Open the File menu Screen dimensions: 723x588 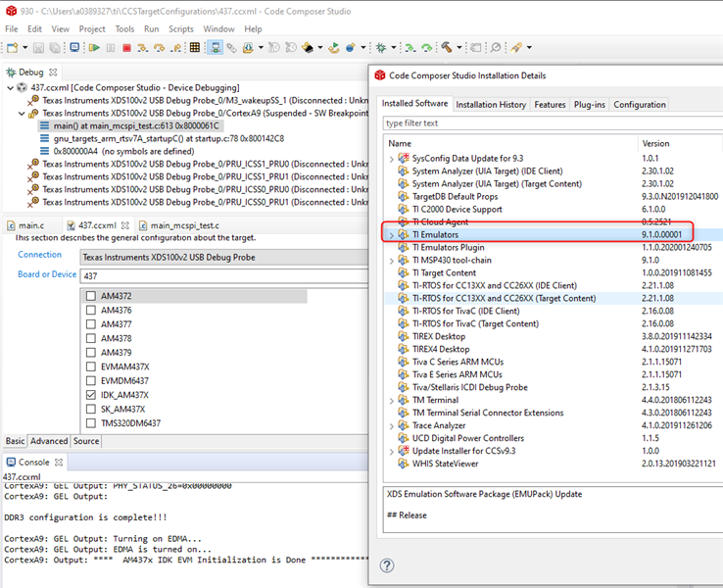click(12, 29)
